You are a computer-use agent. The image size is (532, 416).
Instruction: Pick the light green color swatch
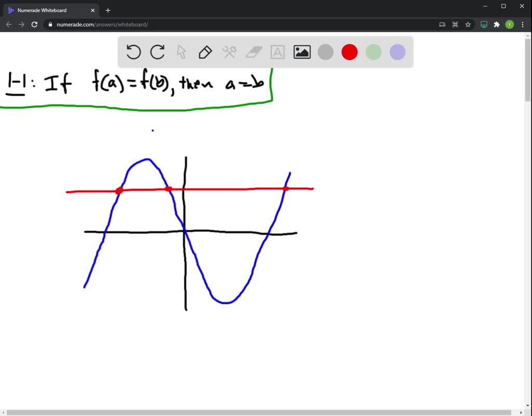tap(374, 52)
